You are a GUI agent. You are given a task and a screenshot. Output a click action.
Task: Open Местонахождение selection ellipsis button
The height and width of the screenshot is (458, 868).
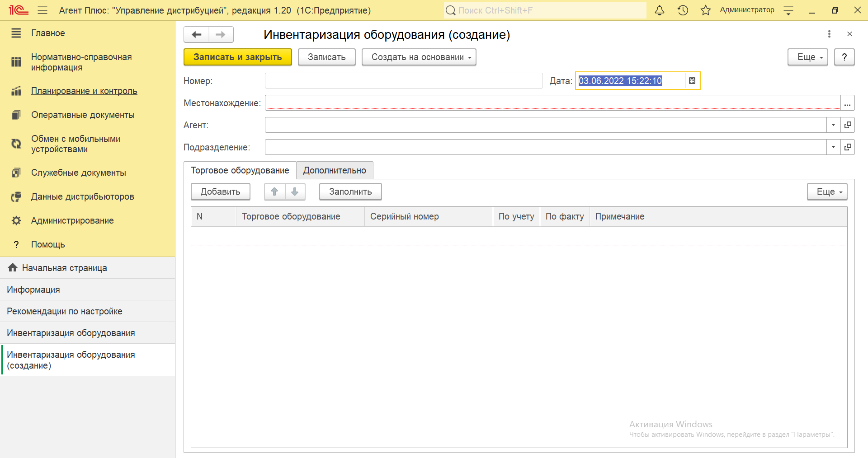847,103
